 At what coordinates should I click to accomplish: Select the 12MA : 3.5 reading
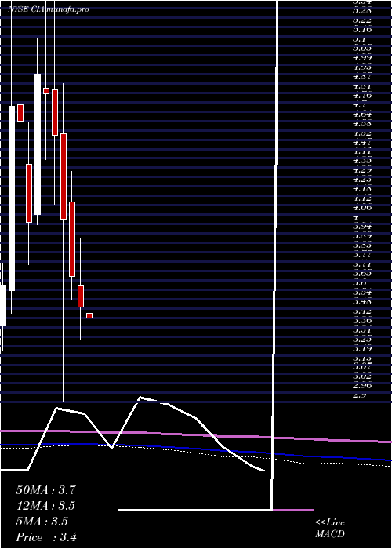point(45,506)
